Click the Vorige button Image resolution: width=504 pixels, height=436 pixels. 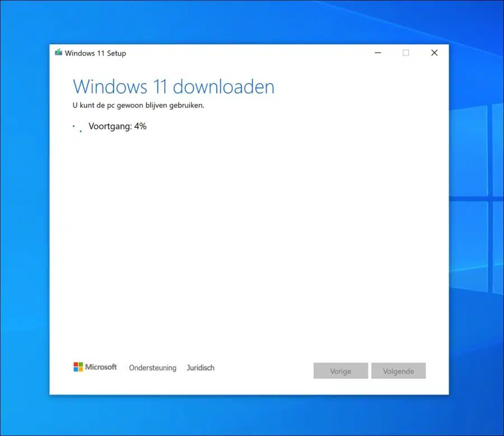click(x=340, y=370)
